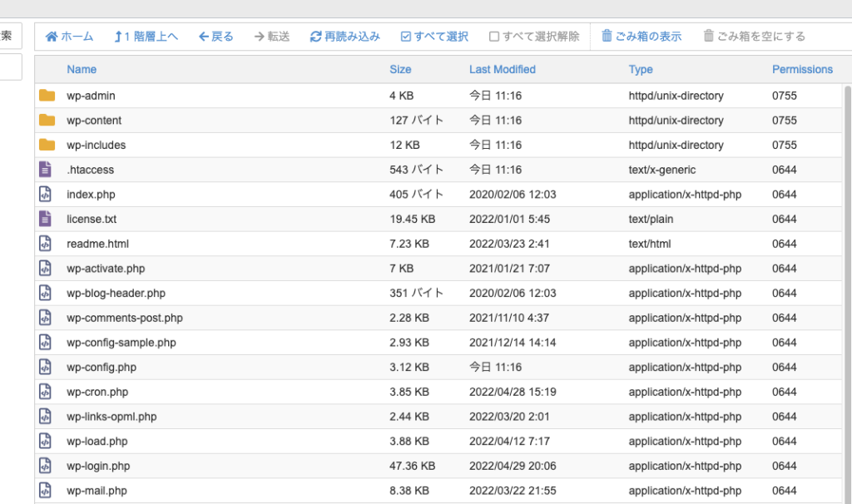Click すべて選択解除 to deselect all
The width and height of the screenshot is (852, 504).
(534, 37)
